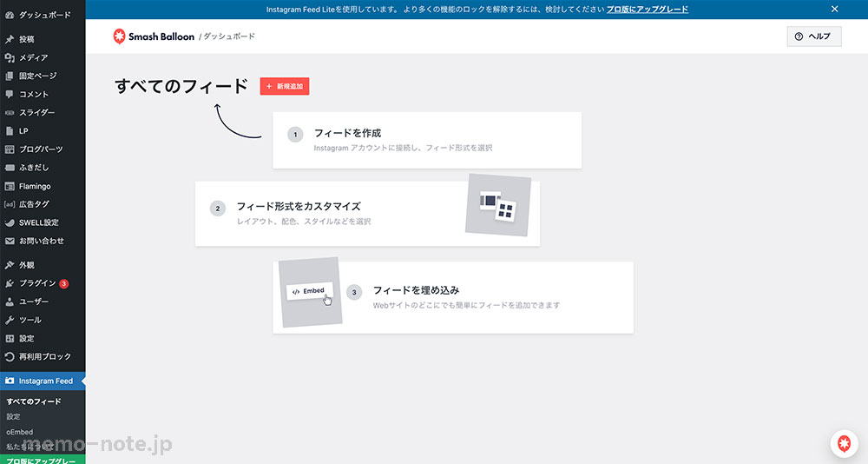
Task: Open the floating Smash Balloon support bubble
Action: [x=844, y=443]
